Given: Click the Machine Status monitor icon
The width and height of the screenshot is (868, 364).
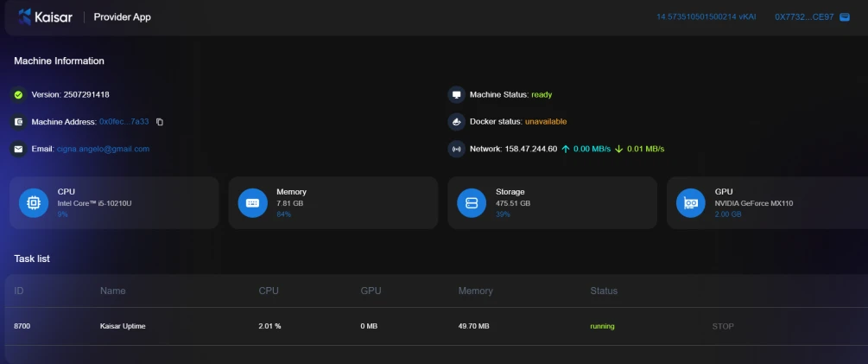Looking at the screenshot, I should pos(456,95).
